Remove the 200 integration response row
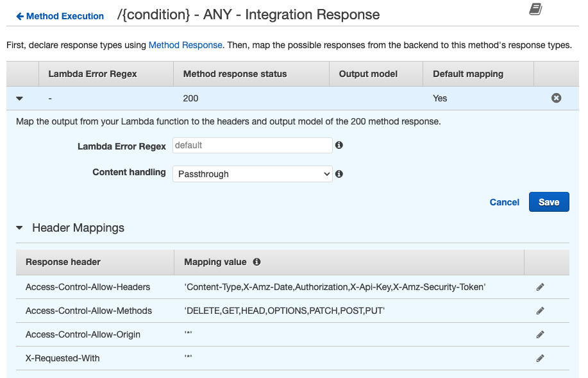 pyautogui.click(x=556, y=98)
